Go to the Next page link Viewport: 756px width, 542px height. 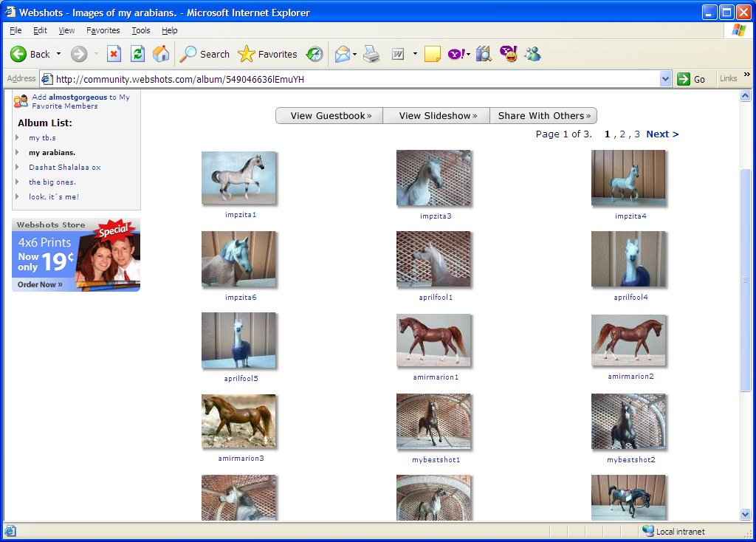pos(662,134)
